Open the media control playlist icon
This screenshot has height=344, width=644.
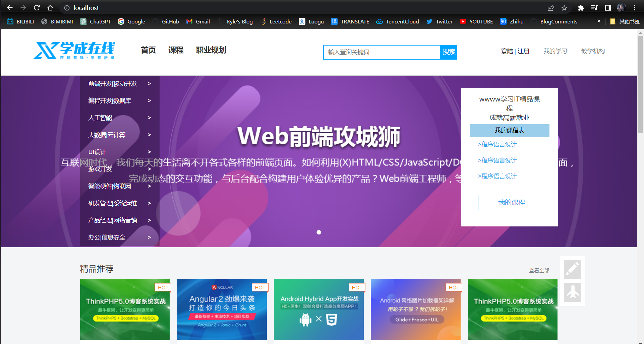pyautogui.click(x=594, y=8)
